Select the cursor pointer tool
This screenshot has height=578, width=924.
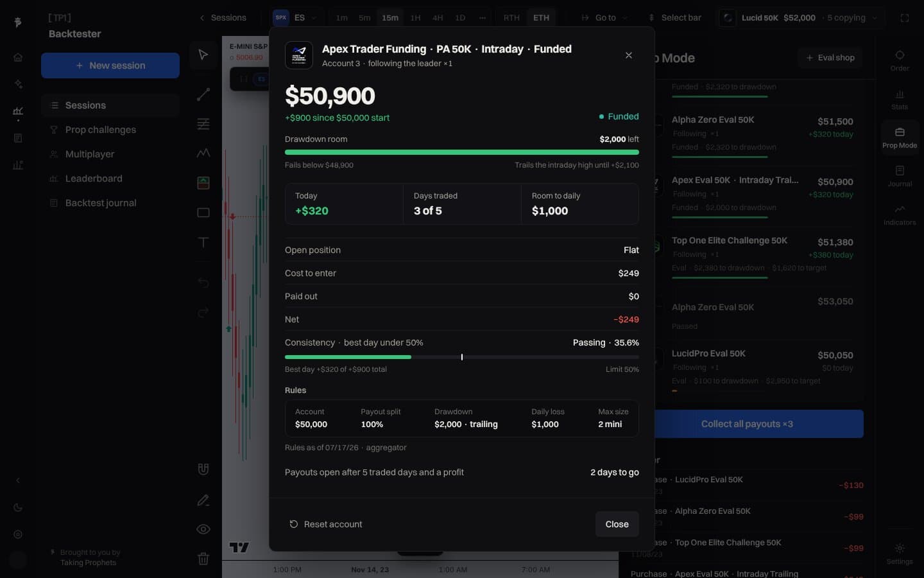(203, 55)
